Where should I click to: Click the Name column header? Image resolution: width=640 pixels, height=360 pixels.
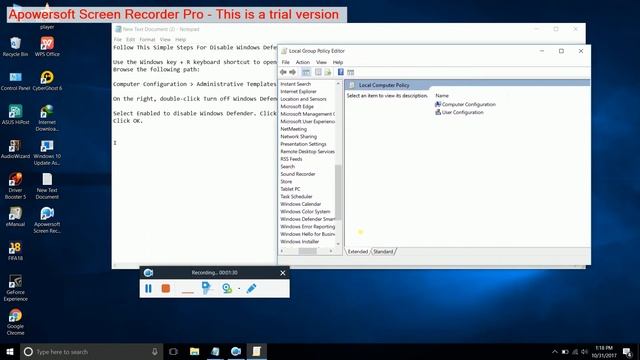pos(442,96)
